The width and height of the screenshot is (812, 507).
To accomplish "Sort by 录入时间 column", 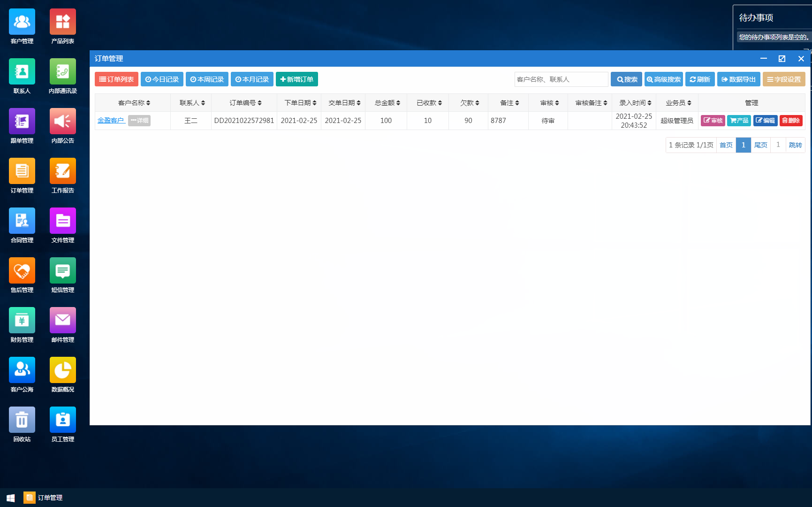I will pos(635,103).
